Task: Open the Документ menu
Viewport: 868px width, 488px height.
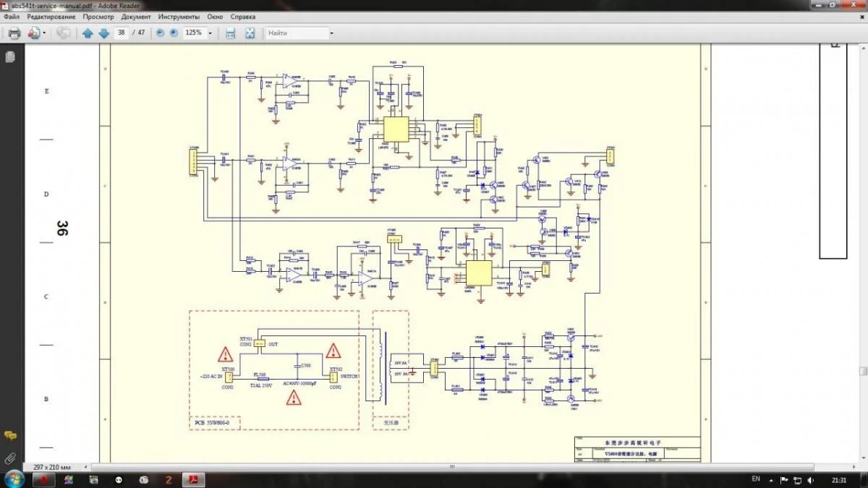Action: coord(136,16)
